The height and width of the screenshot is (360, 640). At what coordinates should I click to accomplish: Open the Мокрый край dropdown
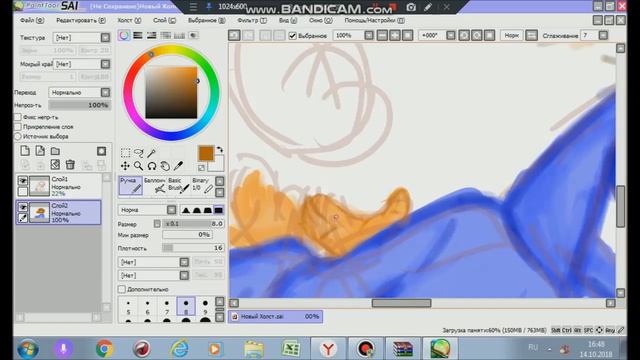click(105, 64)
